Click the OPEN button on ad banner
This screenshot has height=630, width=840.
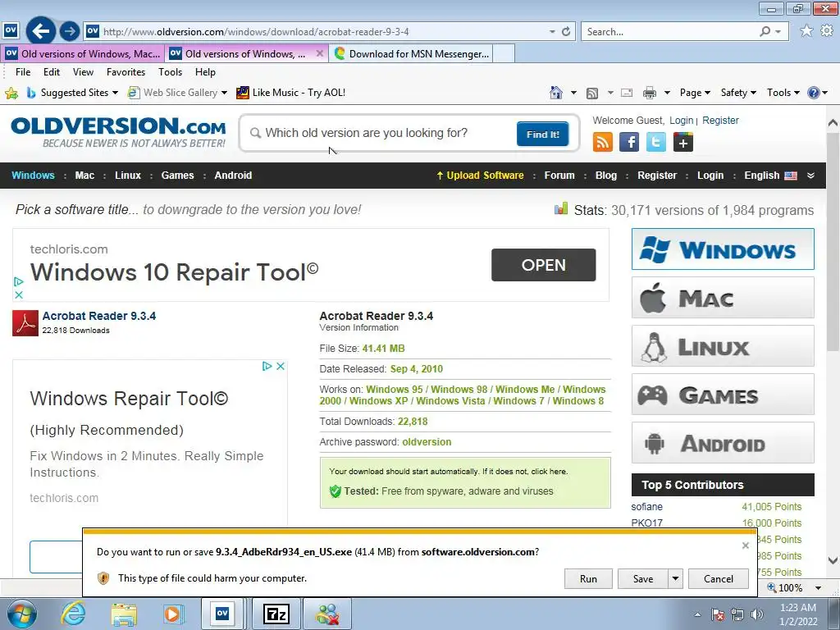pos(543,265)
